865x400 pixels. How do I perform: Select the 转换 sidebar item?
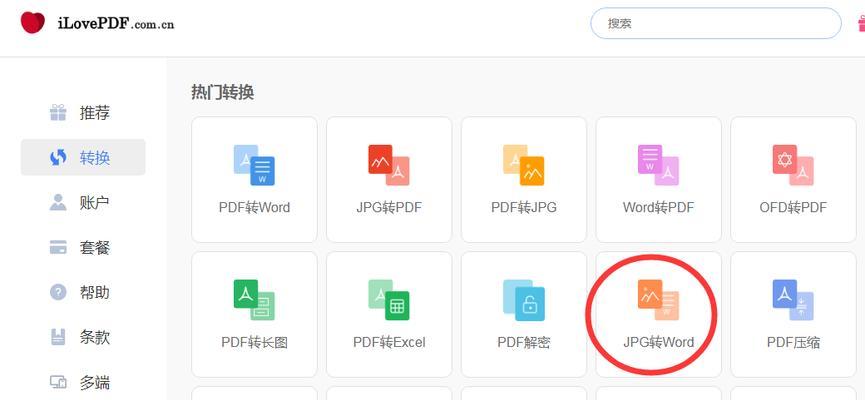[83, 157]
